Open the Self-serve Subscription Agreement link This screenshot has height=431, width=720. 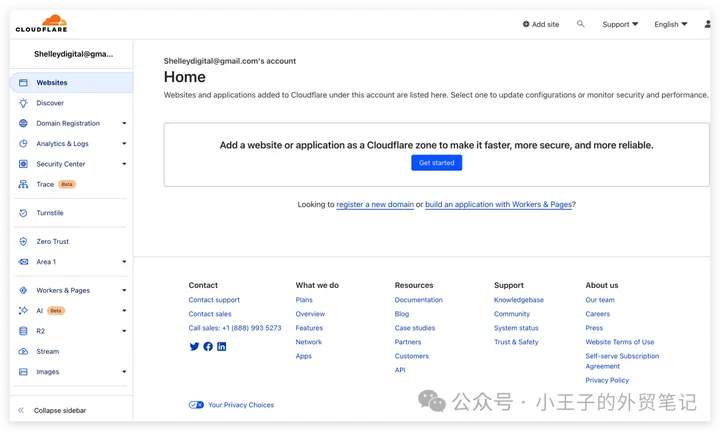tap(622, 361)
